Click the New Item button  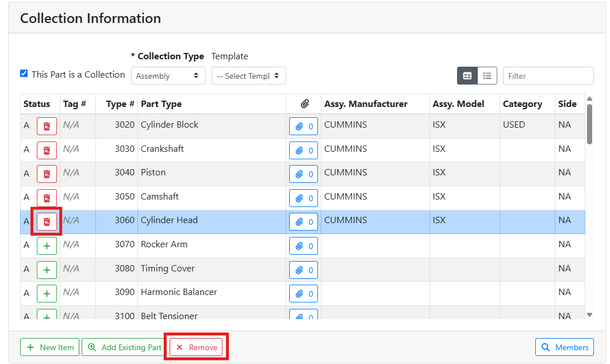[x=50, y=347]
